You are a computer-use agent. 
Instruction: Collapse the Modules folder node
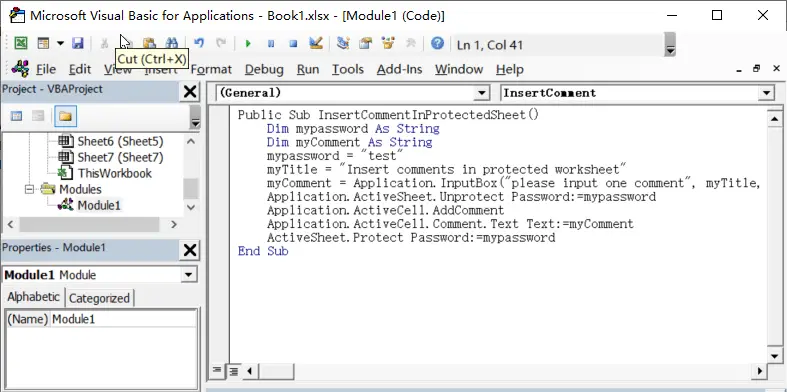29,189
